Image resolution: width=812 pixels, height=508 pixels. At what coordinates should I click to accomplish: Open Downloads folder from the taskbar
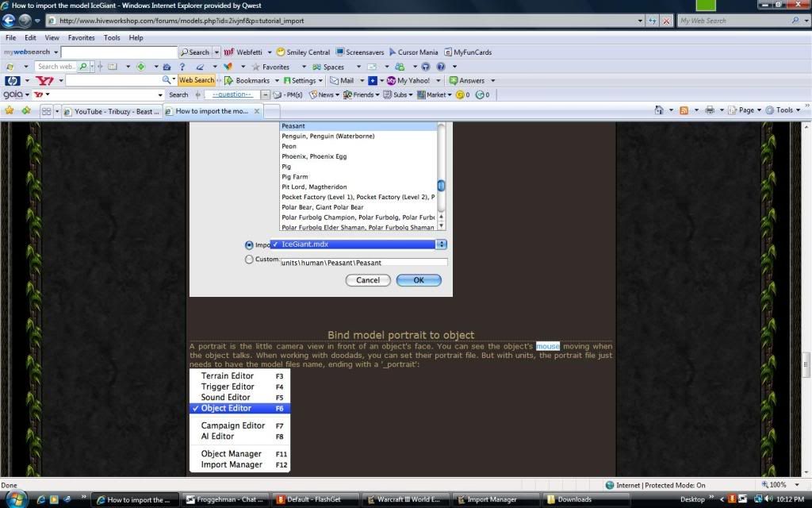click(584, 500)
